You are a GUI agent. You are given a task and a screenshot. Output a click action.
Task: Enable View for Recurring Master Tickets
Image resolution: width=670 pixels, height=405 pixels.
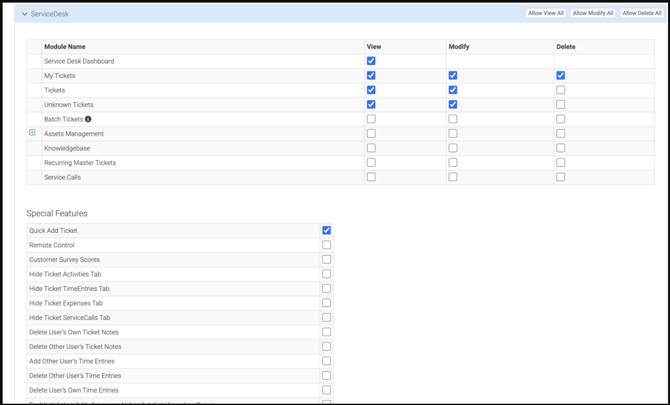pos(371,163)
